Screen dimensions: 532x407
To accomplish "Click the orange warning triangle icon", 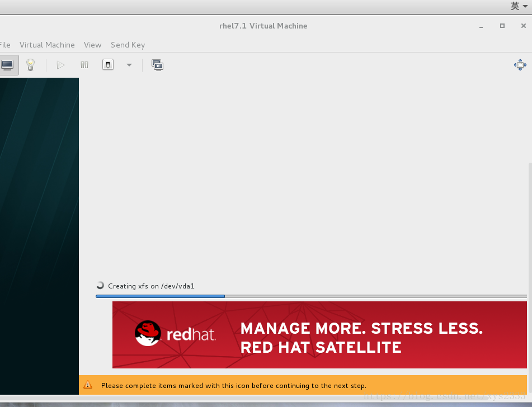I will coord(88,385).
